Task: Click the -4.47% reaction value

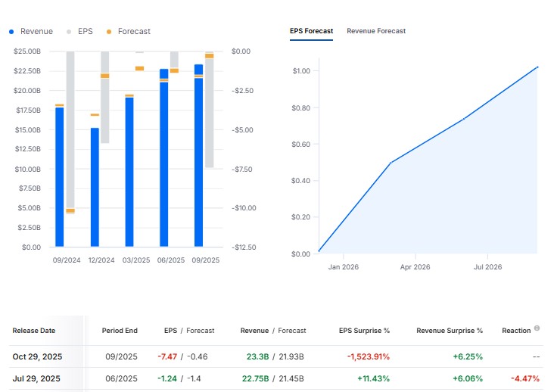Action: [x=524, y=378]
